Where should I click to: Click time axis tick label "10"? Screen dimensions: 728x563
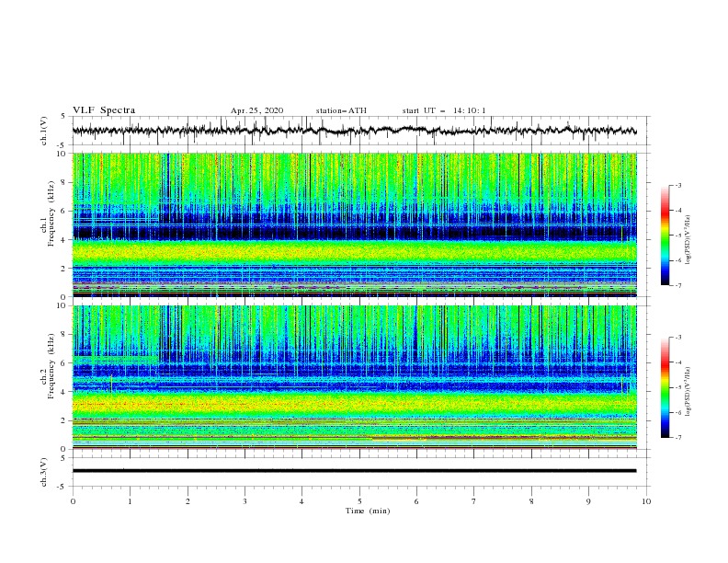click(x=646, y=501)
